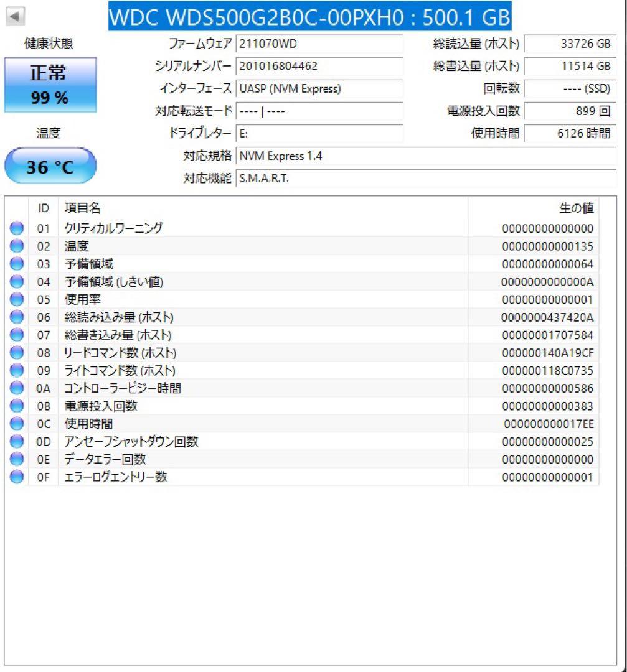Click the total host reads value 33726 GB

(x=570, y=44)
